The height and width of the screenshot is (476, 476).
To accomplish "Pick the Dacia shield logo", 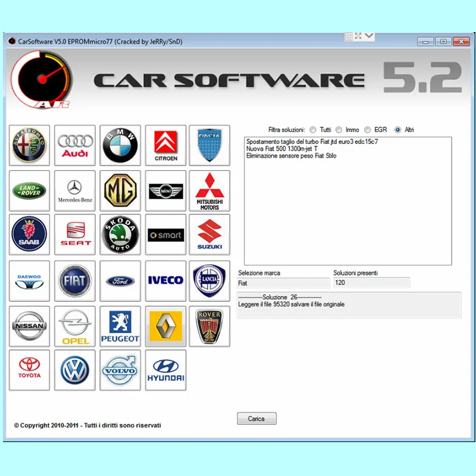I will [209, 145].
